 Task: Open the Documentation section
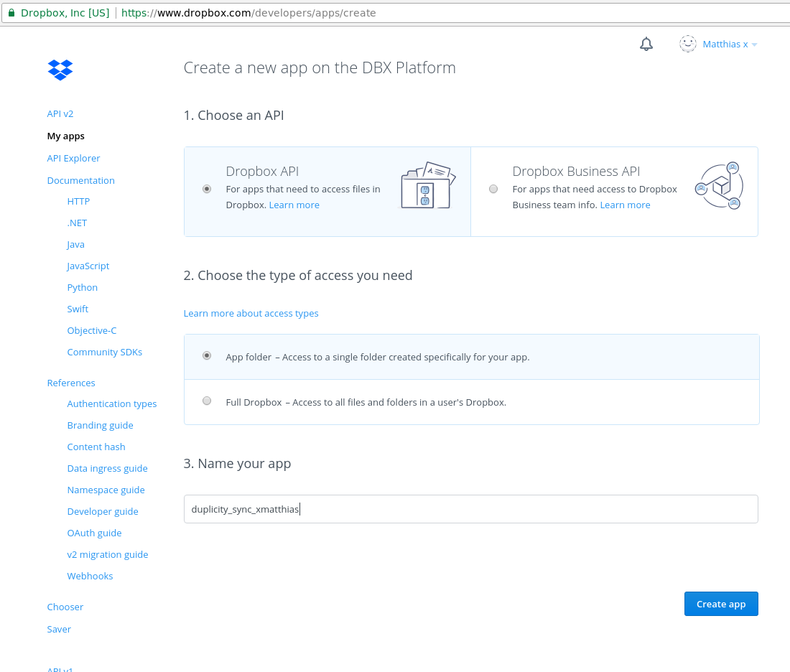80,180
